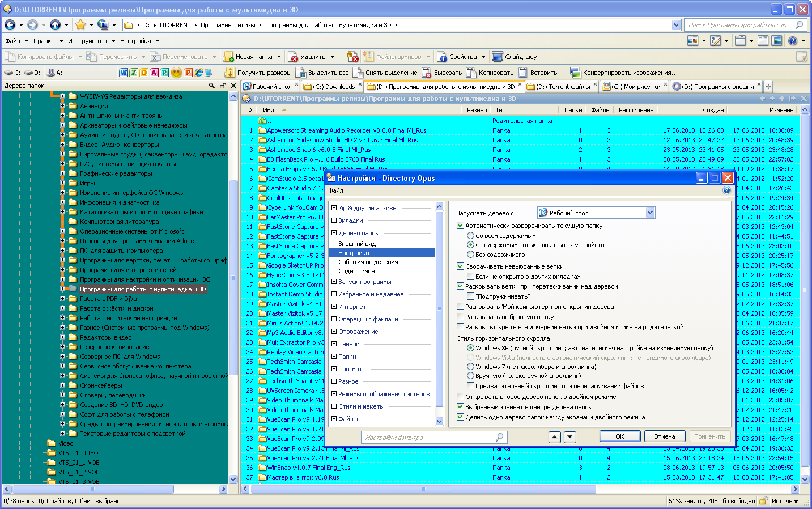Click the dual-pane layout toolbar icon
Screen dimensions: 812x509
(x=763, y=41)
